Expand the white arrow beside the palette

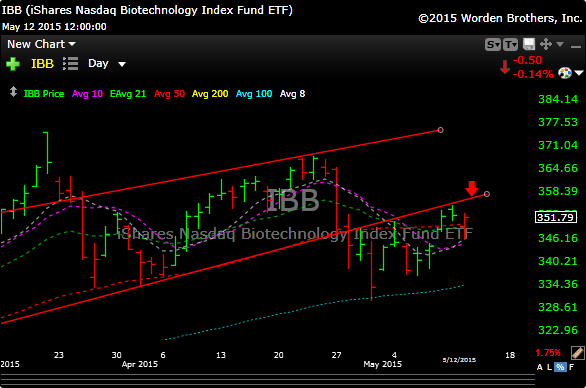click(579, 73)
